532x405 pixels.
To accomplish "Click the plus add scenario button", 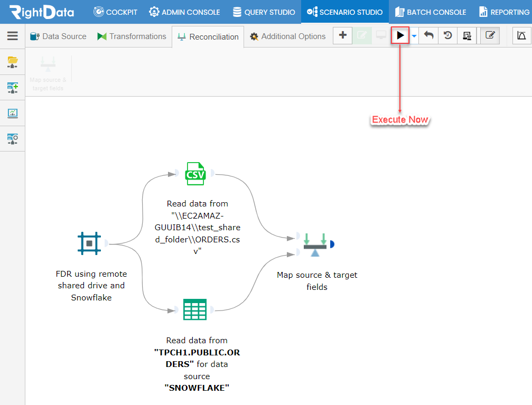I will pyautogui.click(x=343, y=35).
